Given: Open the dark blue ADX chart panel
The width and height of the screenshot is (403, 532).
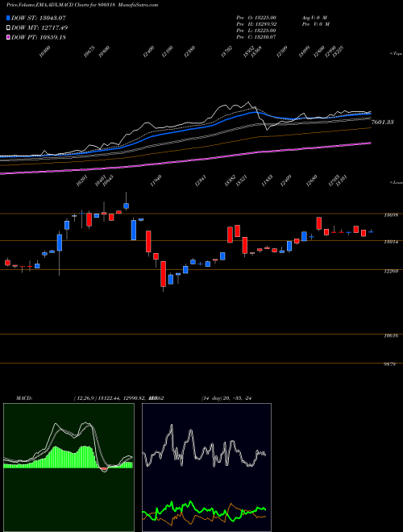Looking at the screenshot, I should [x=206, y=468].
